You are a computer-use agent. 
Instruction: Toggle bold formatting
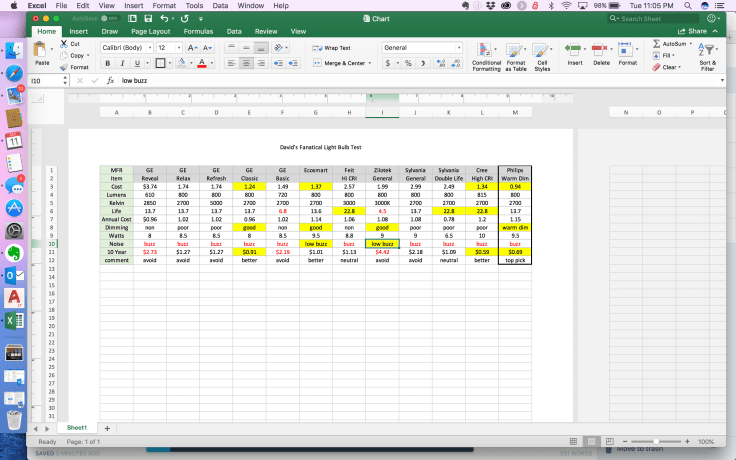[x=107, y=63]
